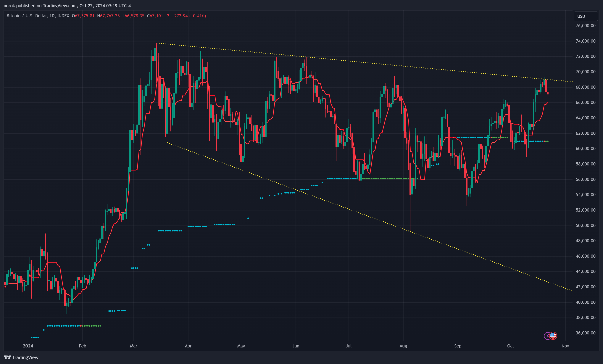Click the 68,000.00 price axis label
The image size is (603, 364).
pos(586,87)
